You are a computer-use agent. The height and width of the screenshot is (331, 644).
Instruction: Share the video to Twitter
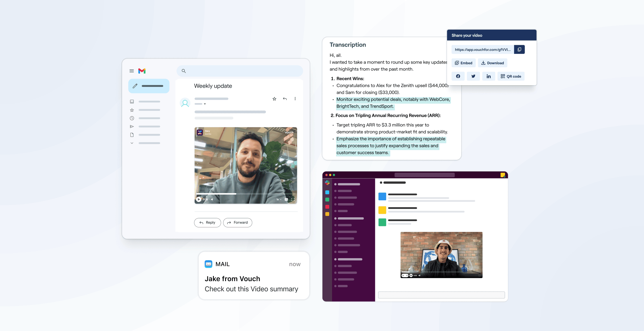473,76
